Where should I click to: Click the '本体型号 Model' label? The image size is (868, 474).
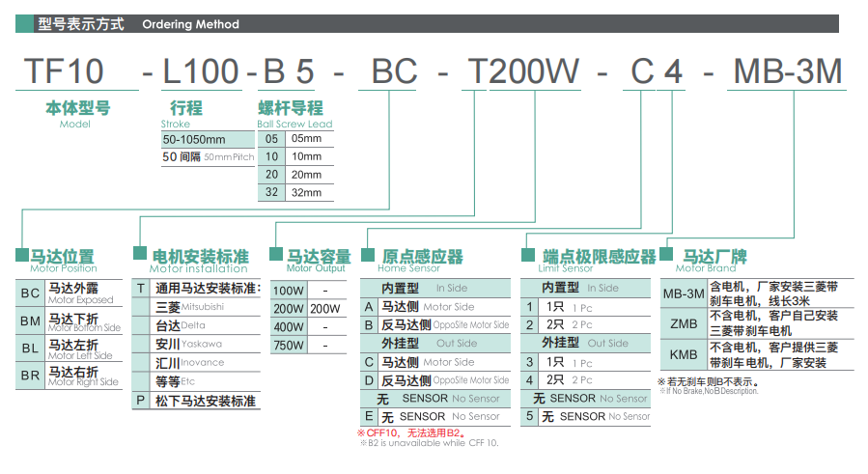tap(77, 114)
